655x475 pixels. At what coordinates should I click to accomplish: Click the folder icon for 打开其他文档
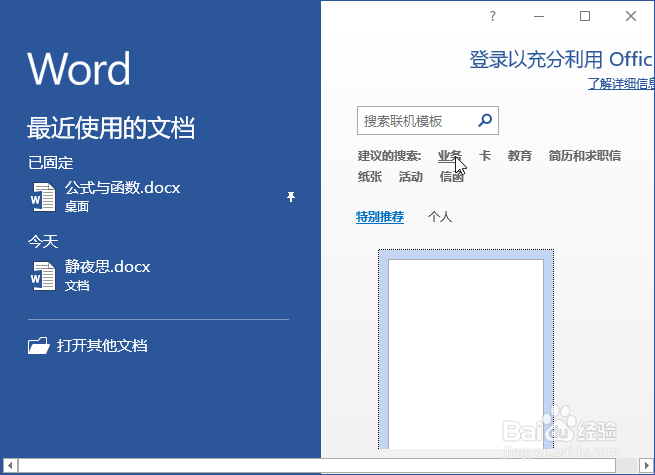[39, 346]
